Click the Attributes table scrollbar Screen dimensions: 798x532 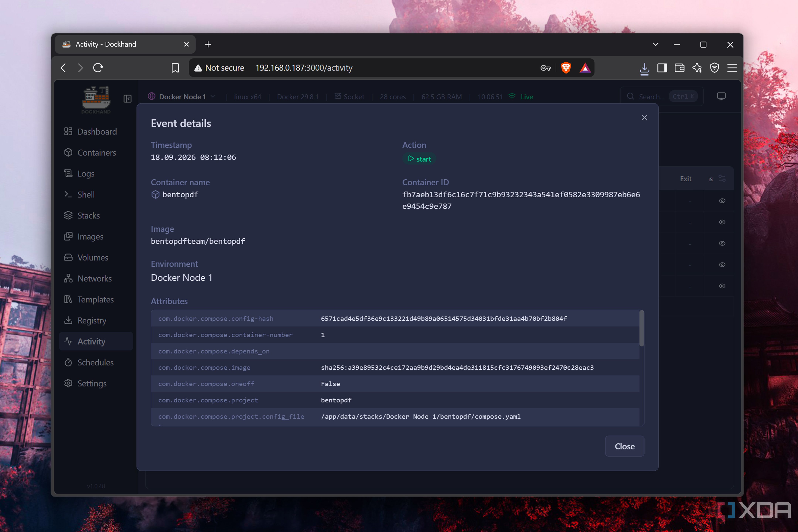(641, 328)
